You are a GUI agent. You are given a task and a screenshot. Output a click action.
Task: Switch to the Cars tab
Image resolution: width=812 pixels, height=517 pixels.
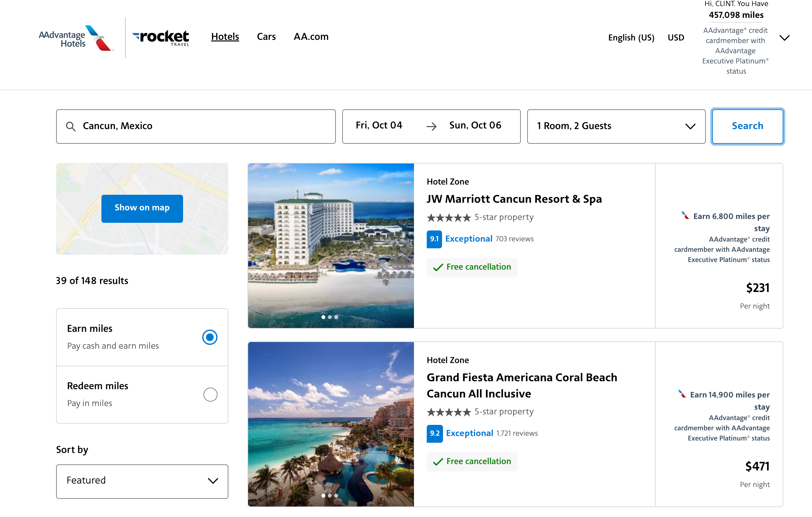coord(266,37)
